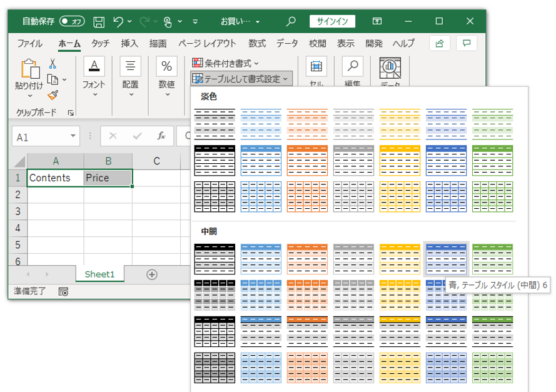Open Clipboard pane dialog launcher
Image resolution: width=556 pixels, height=392 pixels.
[71, 113]
